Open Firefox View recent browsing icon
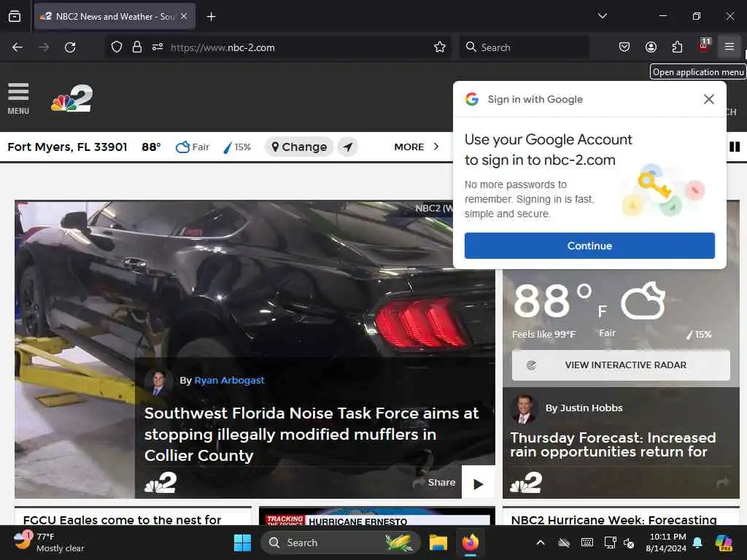The image size is (747, 560). pos(15,16)
